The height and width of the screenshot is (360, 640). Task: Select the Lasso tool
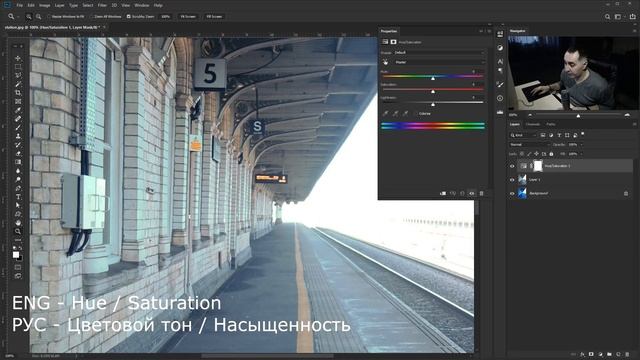click(x=18, y=76)
